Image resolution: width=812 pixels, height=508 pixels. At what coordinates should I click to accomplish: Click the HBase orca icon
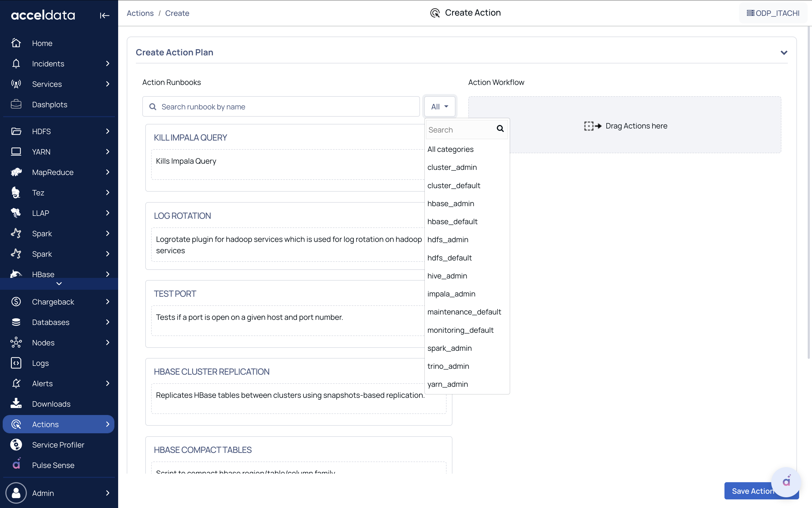coord(16,274)
